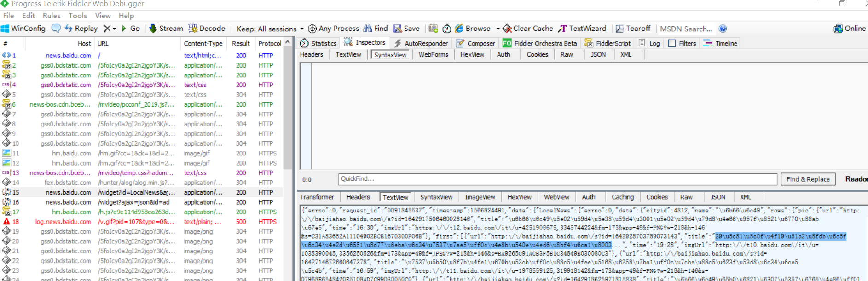Open the File menu
The width and height of the screenshot is (868, 281).
pyautogui.click(x=8, y=16)
